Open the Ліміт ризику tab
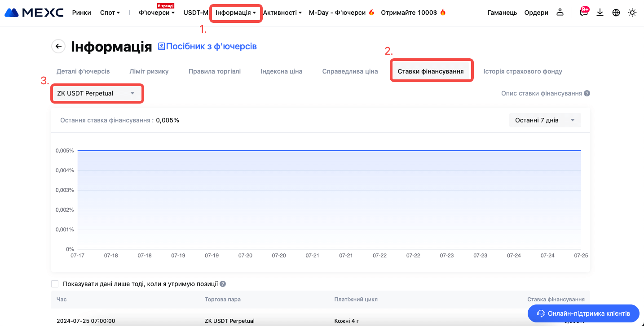 [149, 71]
